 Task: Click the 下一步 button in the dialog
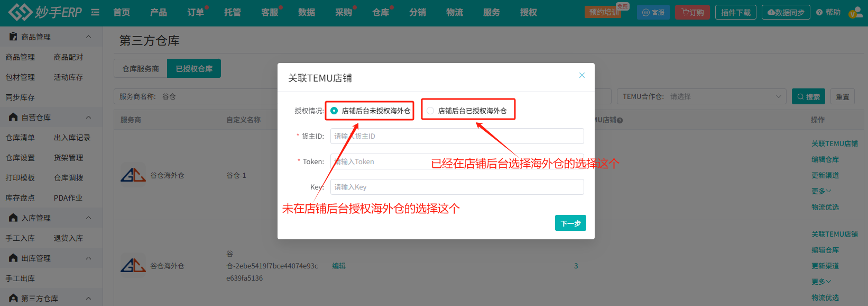[x=570, y=223]
